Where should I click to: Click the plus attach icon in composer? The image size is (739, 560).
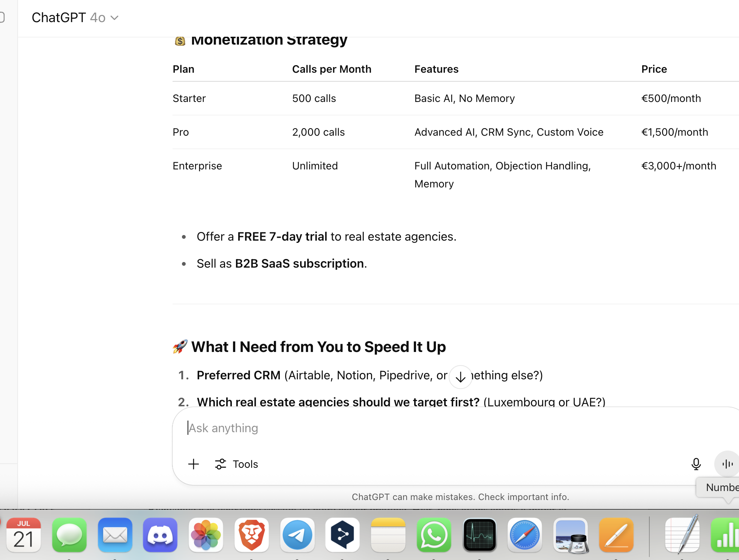(x=194, y=464)
